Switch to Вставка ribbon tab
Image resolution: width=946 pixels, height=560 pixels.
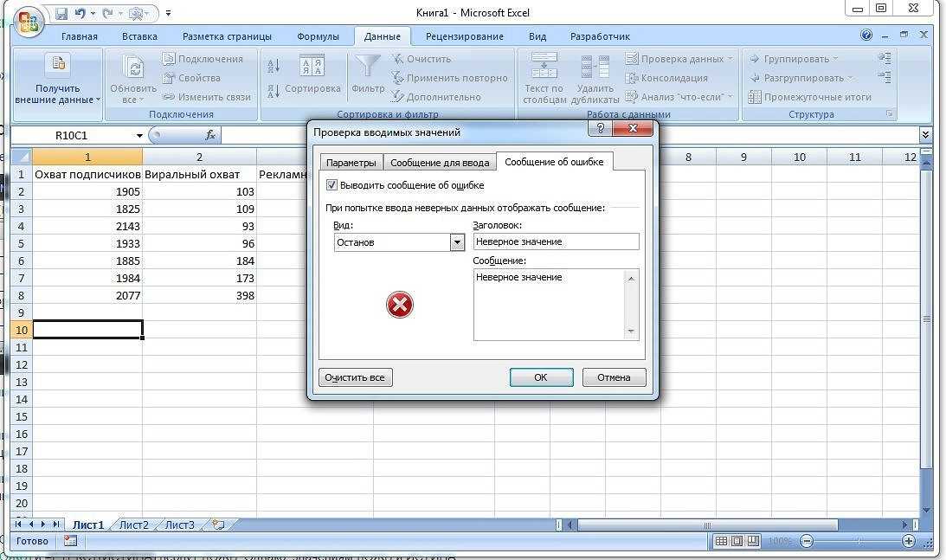tap(139, 36)
